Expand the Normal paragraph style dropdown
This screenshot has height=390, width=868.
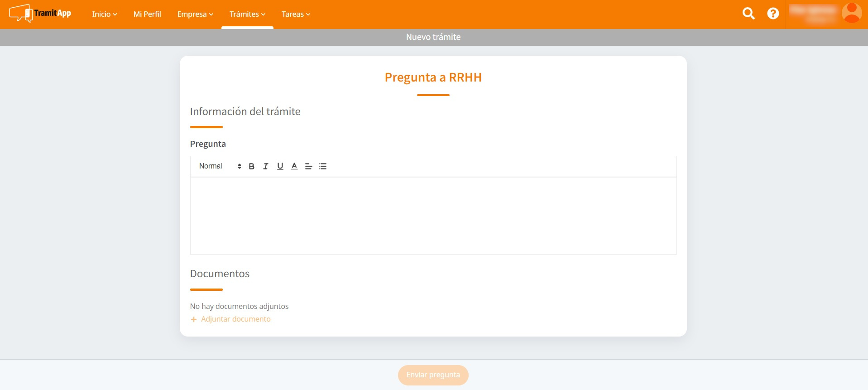tap(220, 166)
